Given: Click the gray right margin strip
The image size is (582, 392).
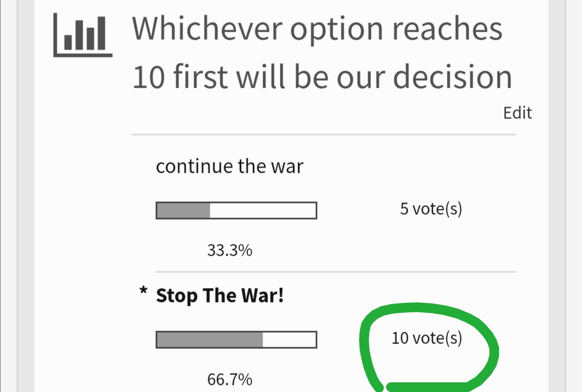Looking at the screenshot, I should click(x=557, y=196).
